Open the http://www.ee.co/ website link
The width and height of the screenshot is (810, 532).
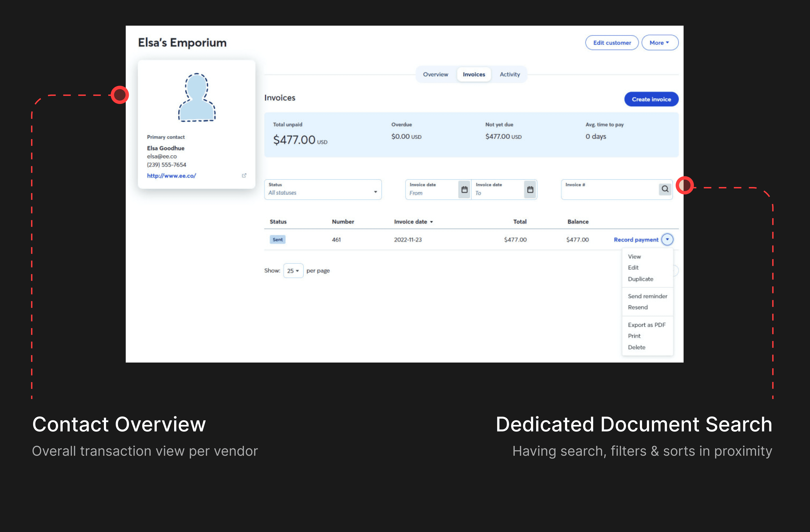click(x=171, y=176)
